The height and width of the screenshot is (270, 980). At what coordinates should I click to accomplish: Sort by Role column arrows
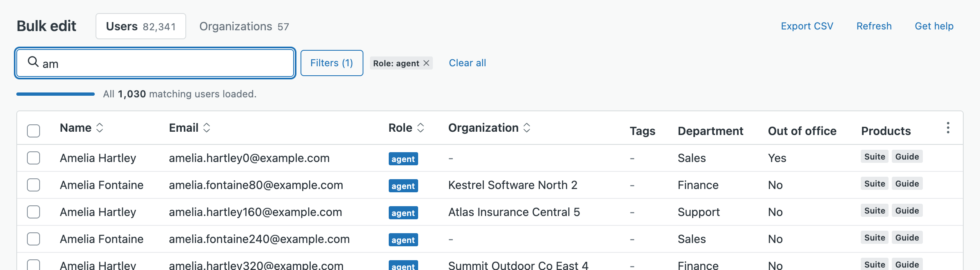click(421, 128)
